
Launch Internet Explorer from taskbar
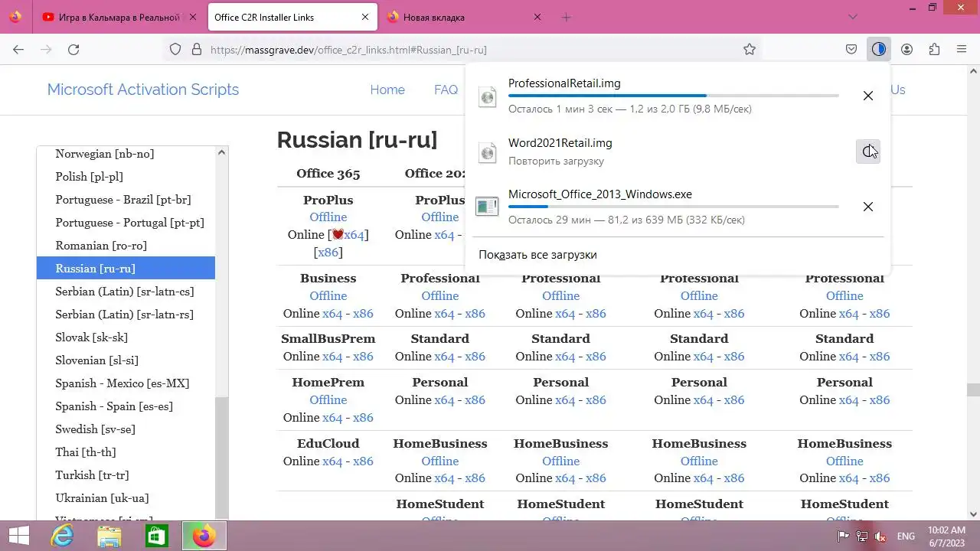point(62,536)
